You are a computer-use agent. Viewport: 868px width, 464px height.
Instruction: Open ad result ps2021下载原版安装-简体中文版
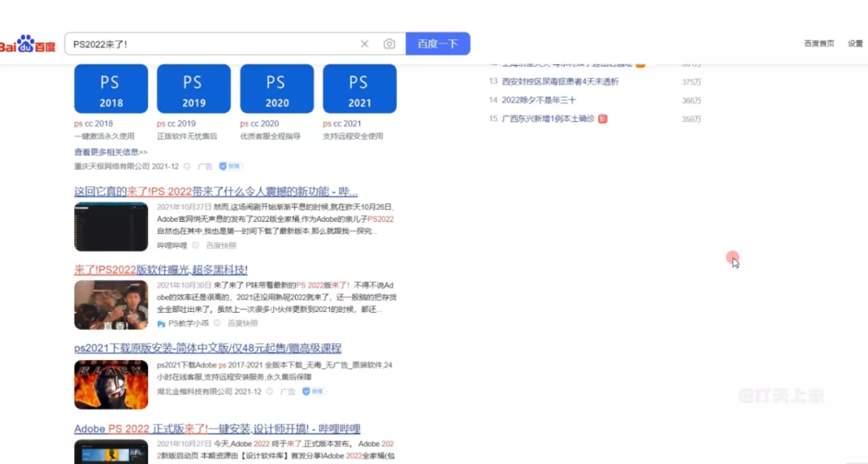(x=207, y=348)
